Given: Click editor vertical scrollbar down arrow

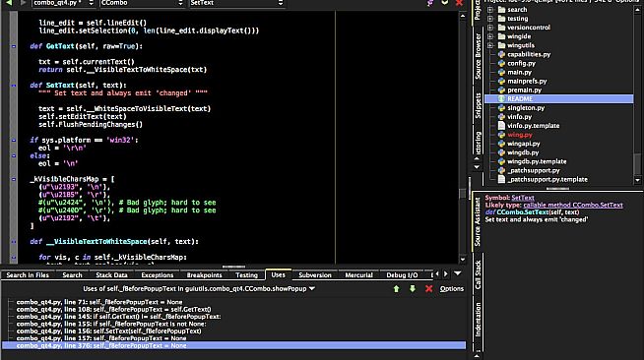Looking at the screenshot, I should coord(463,260).
